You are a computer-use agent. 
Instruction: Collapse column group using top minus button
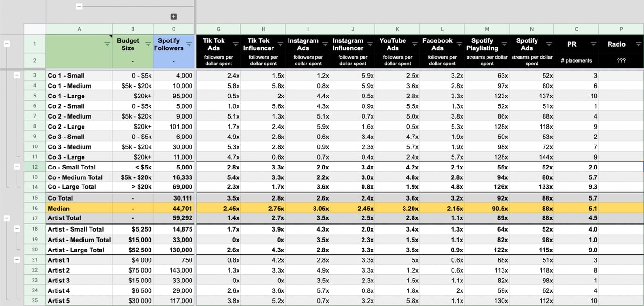[79, 7]
